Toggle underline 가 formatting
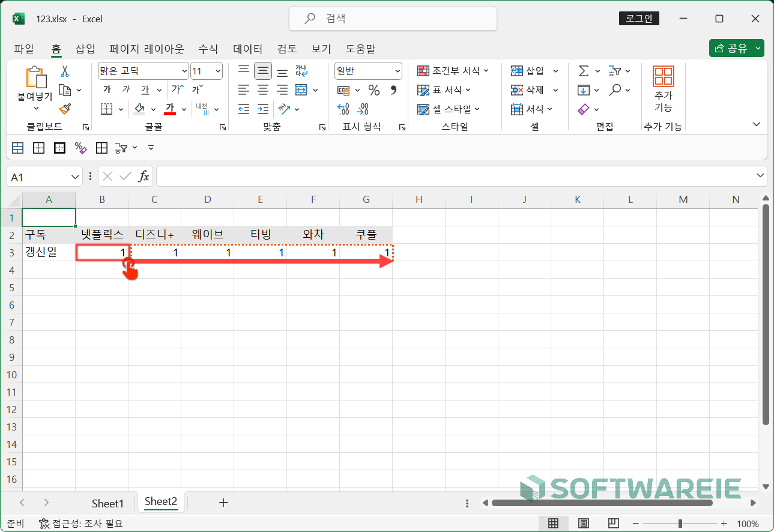 pos(145,89)
